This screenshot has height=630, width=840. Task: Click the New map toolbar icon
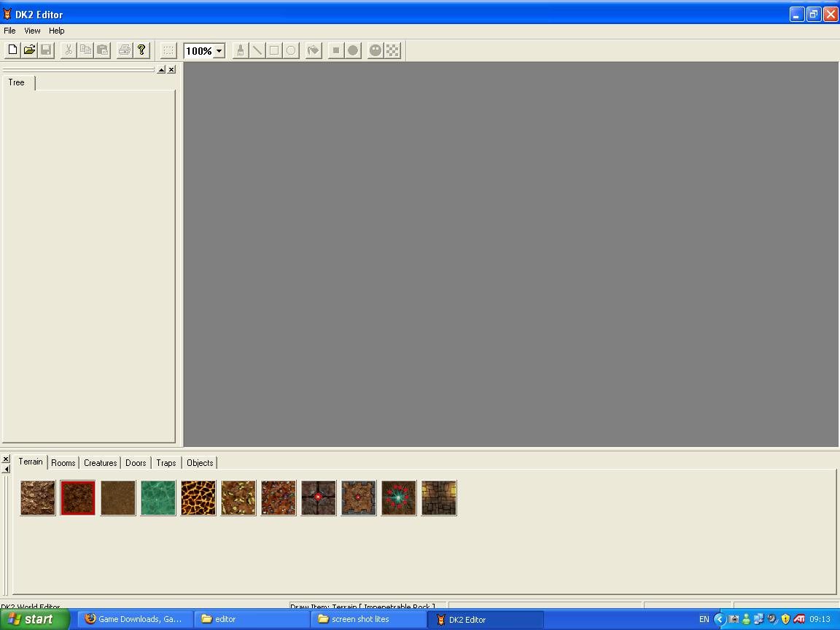pos(12,50)
